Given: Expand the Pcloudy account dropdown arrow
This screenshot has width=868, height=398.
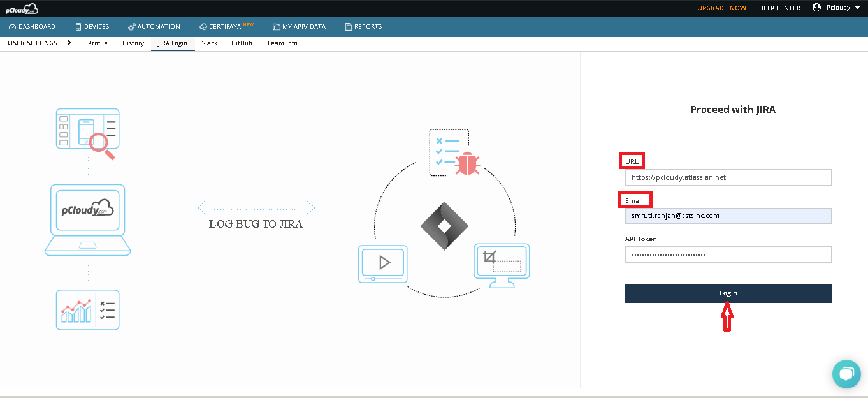Looking at the screenshot, I should [x=857, y=8].
